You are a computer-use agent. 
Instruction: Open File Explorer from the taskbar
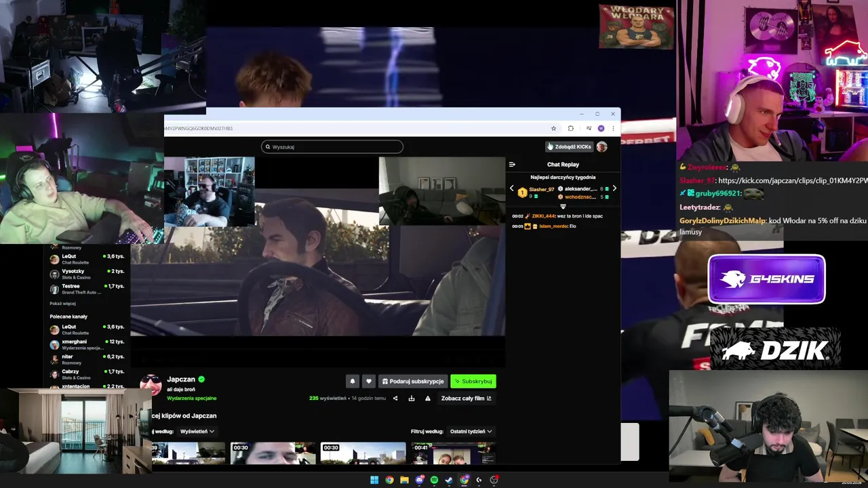pos(404,480)
